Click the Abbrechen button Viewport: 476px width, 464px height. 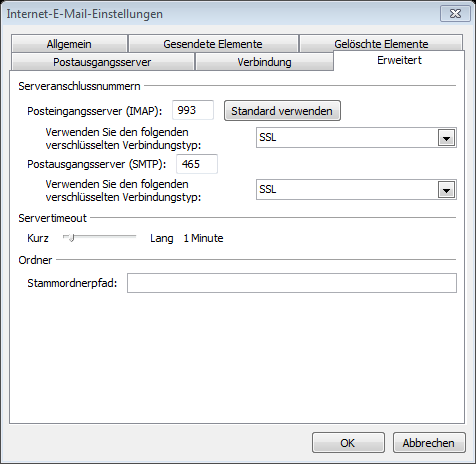[x=429, y=443]
